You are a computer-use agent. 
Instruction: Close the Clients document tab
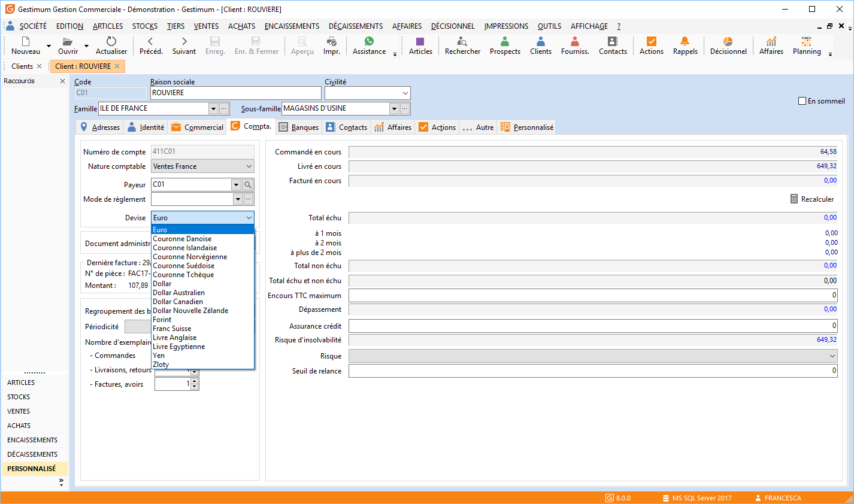pos(40,66)
